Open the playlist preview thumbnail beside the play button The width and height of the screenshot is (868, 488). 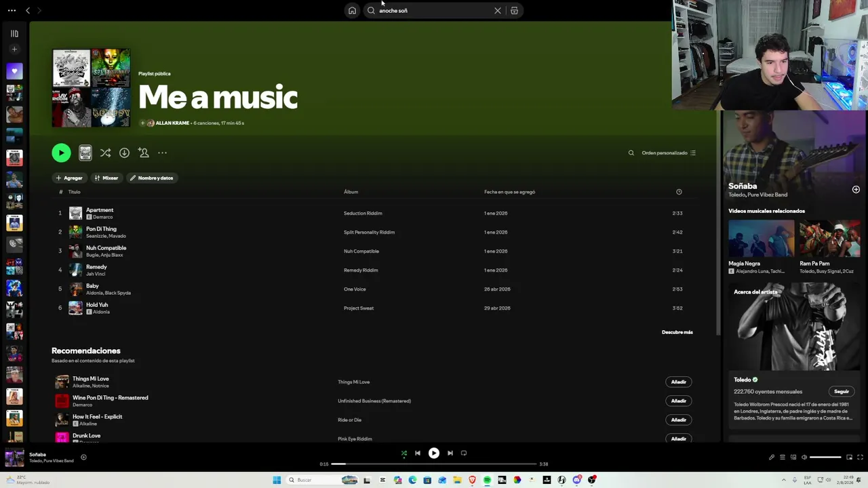click(x=85, y=153)
